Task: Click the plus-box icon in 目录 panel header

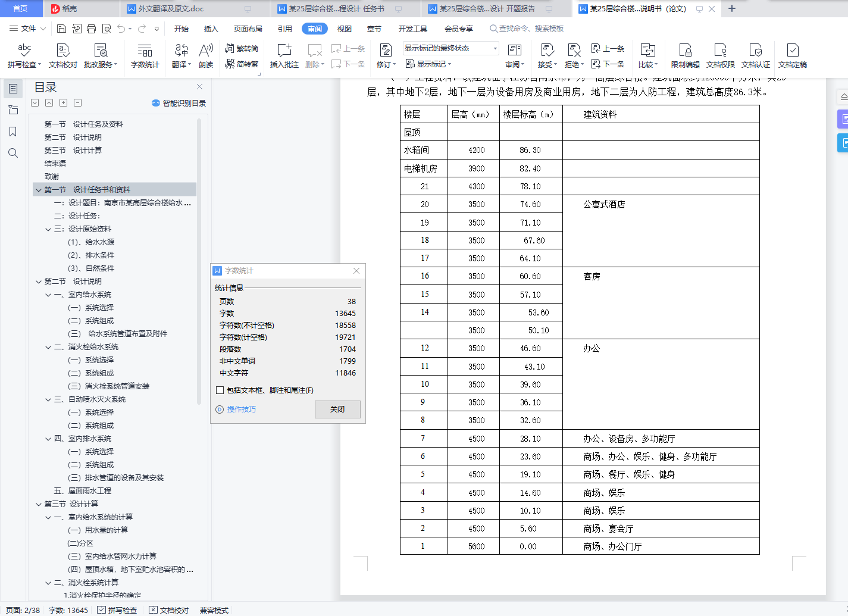Action: 64,103
